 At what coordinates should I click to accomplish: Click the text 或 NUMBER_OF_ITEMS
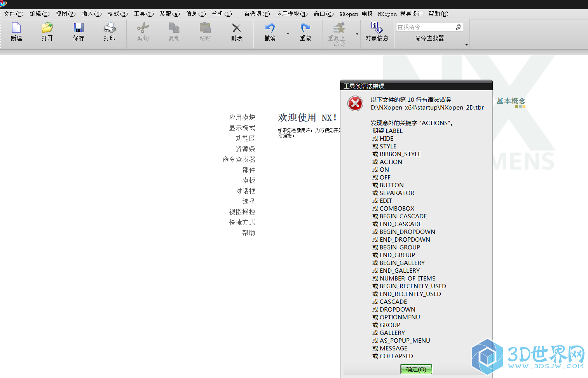point(404,279)
